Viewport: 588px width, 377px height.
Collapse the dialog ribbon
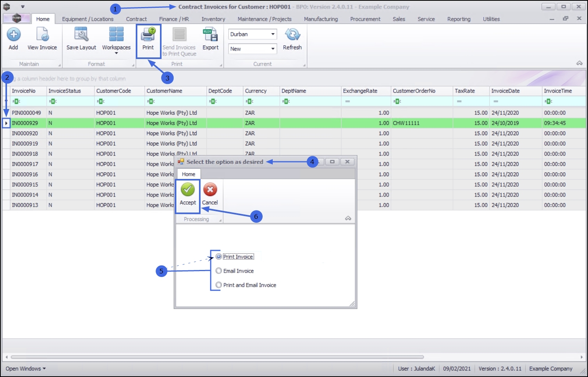[348, 218]
